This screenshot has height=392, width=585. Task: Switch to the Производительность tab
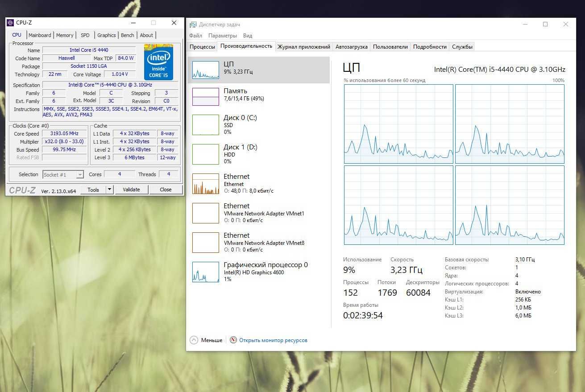point(246,46)
